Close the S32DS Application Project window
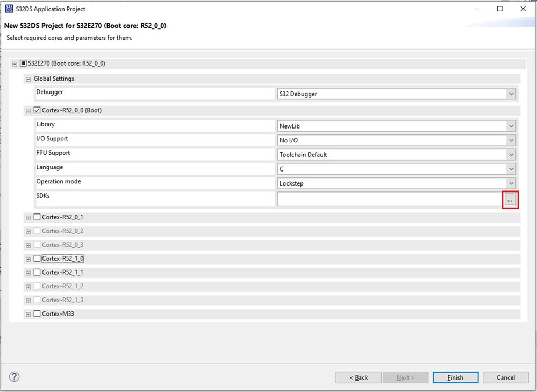The height and width of the screenshot is (392, 537). pos(523,9)
